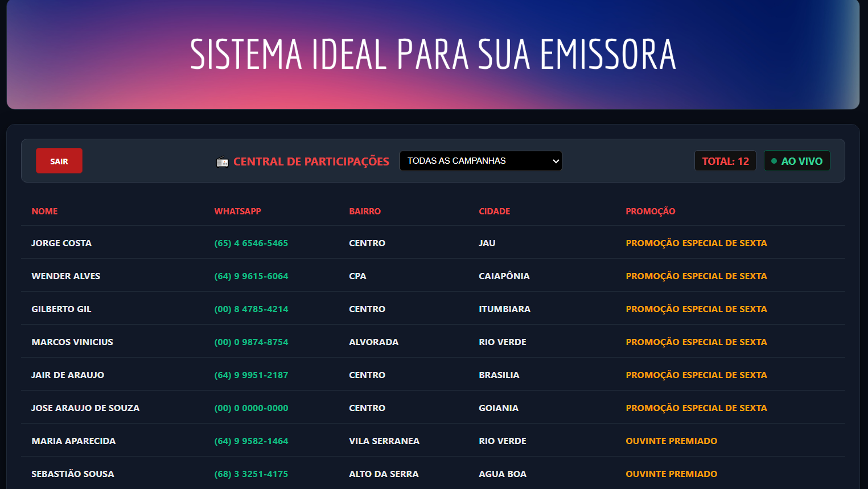Click the SAIR logout button
868x489 pixels.
[x=59, y=161]
